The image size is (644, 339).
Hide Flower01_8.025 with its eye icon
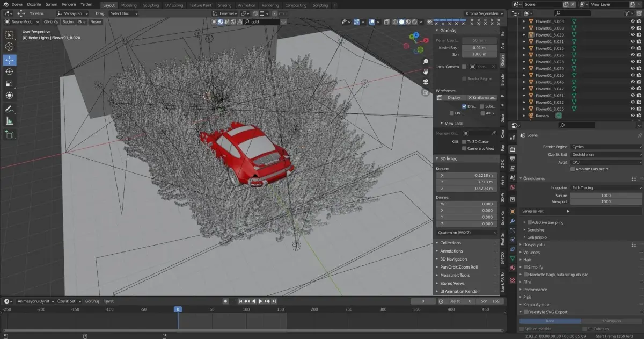pyautogui.click(x=632, y=48)
